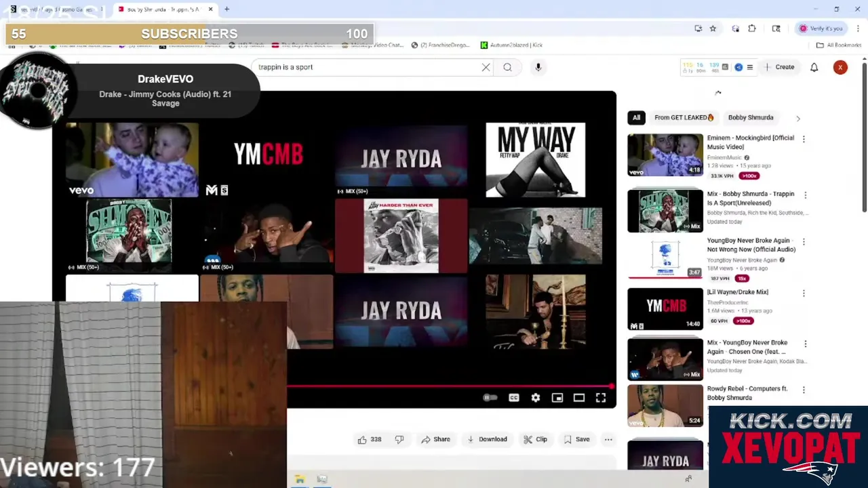Switch the player to theater mode
The width and height of the screenshot is (868, 488).
[579, 398]
